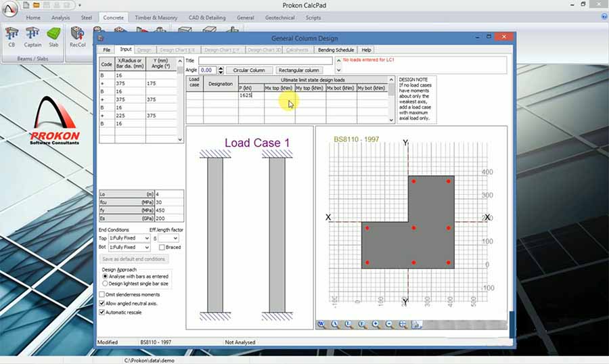
Task: Click the Title input field
Action: tap(265, 61)
